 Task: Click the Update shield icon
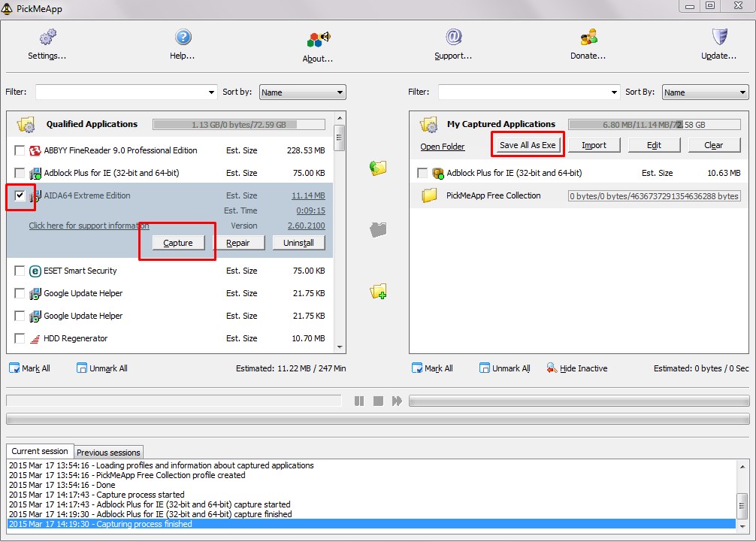(x=719, y=37)
